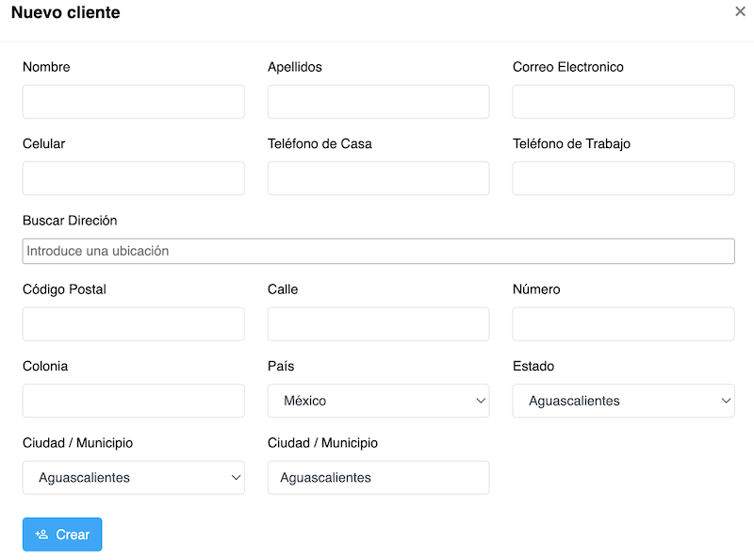Screen dimensions: 754x560
Task: Click into the Apellidos text field
Action: coord(378,102)
